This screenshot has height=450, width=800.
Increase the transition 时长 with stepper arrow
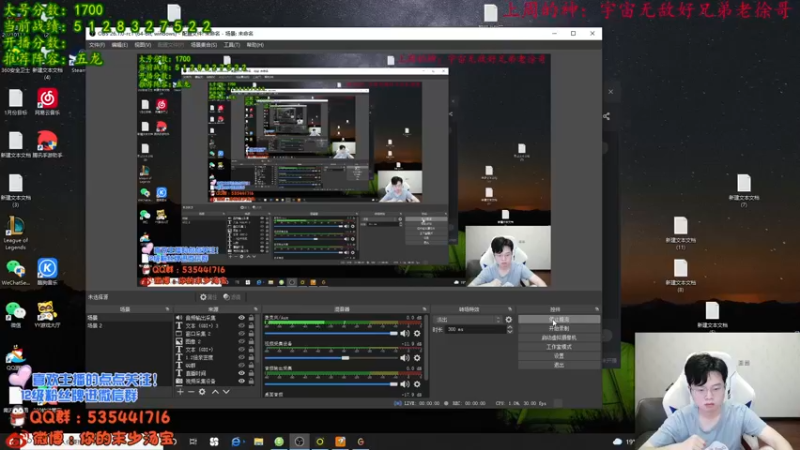510,328
